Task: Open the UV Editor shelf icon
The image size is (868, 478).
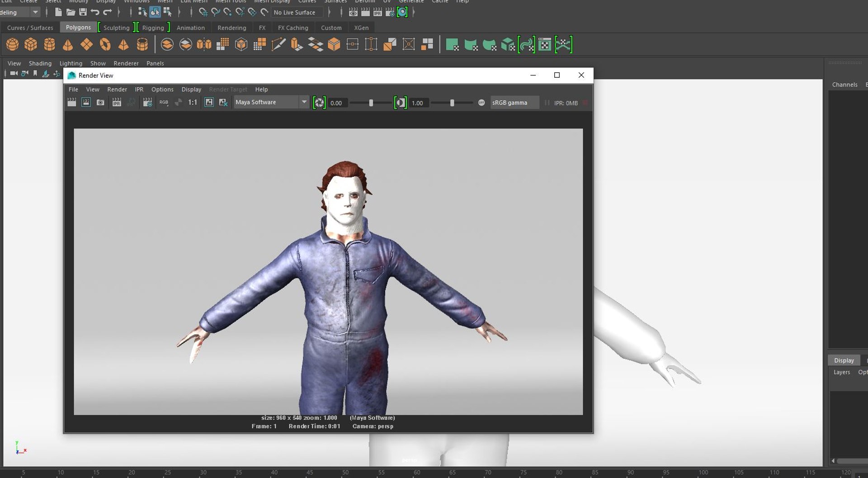Action: tap(545, 44)
